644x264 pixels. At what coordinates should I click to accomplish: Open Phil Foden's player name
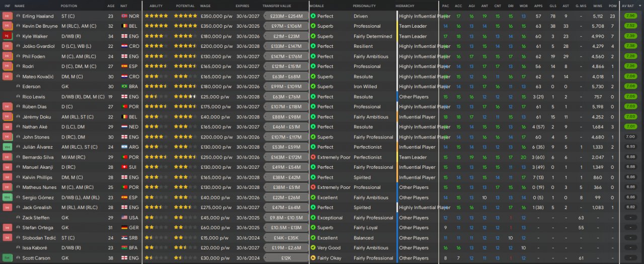pos(34,56)
